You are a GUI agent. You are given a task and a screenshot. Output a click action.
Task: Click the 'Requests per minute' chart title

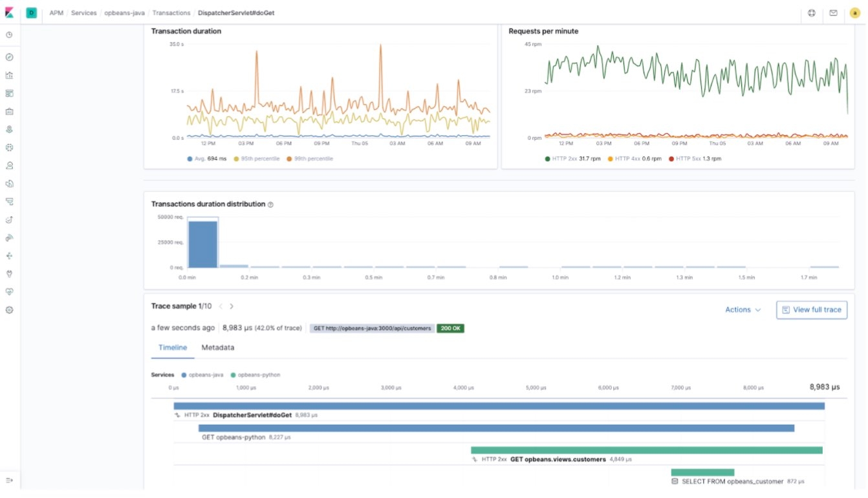[543, 31]
